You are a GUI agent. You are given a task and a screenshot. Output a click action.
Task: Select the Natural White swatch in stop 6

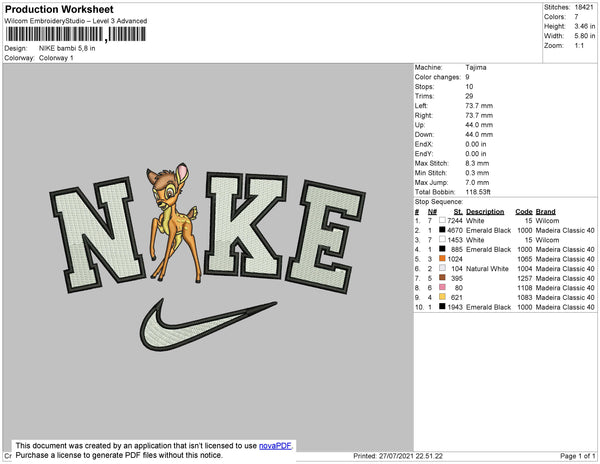click(x=442, y=268)
